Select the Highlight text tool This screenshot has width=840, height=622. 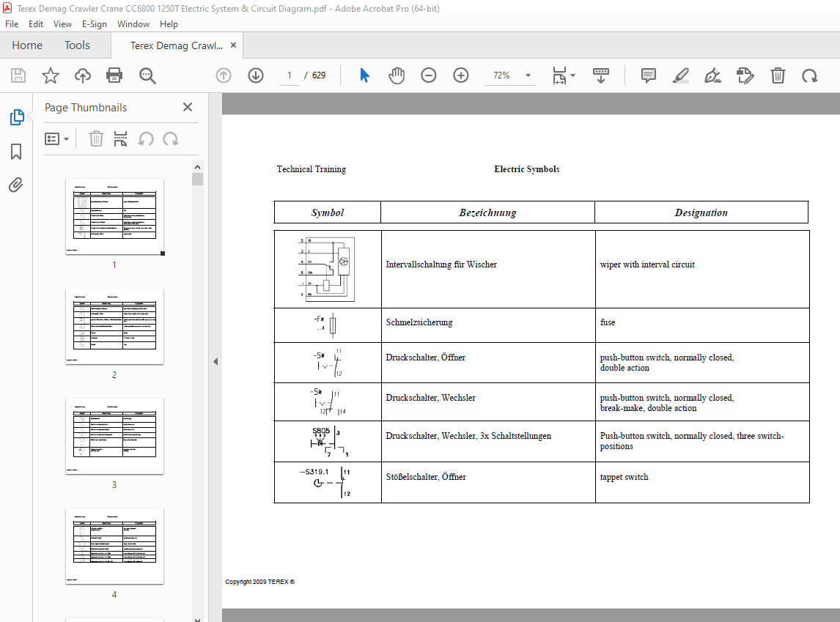click(680, 75)
